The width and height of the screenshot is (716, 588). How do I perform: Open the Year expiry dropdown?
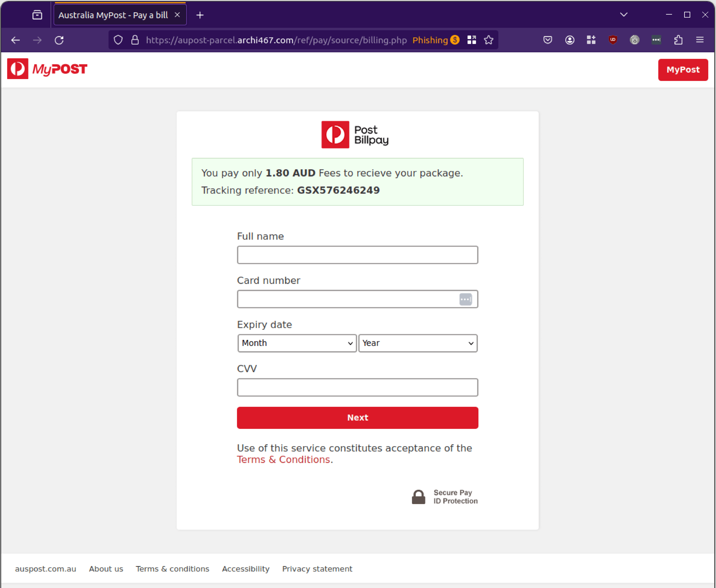[418, 343]
